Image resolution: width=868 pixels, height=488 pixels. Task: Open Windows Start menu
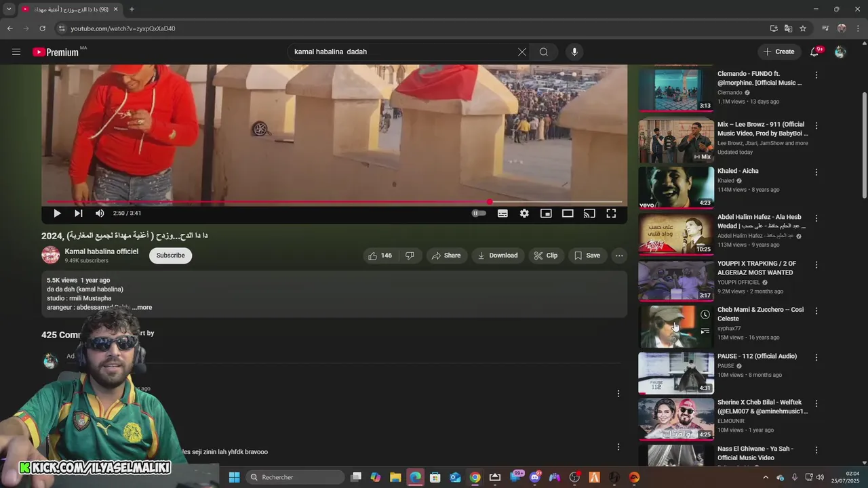click(x=234, y=477)
